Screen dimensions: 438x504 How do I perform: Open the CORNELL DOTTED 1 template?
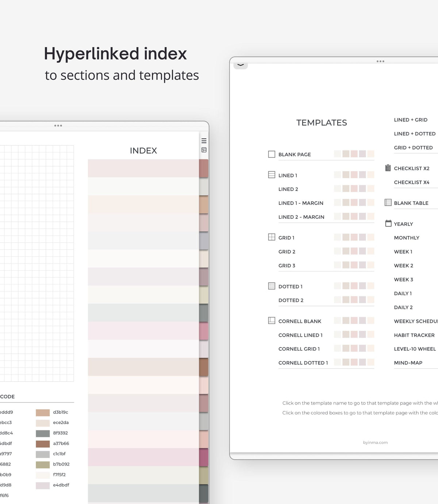[x=303, y=363]
